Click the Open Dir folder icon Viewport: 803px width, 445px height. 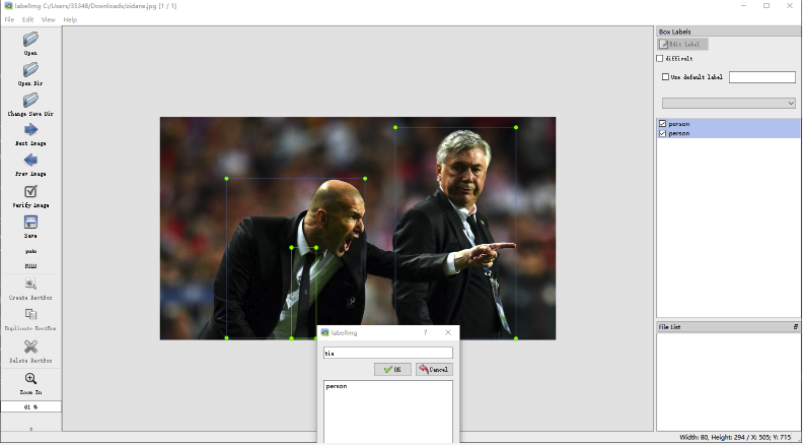pyautogui.click(x=31, y=70)
